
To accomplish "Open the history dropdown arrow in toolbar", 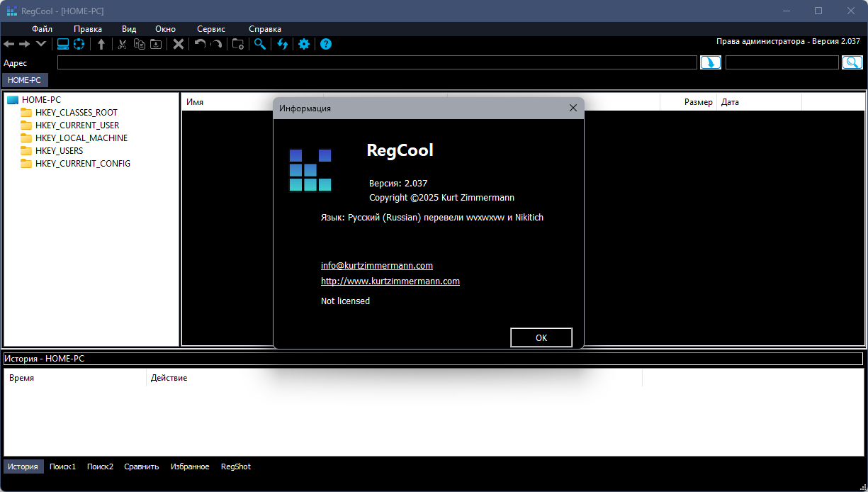I will click(x=41, y=44).
